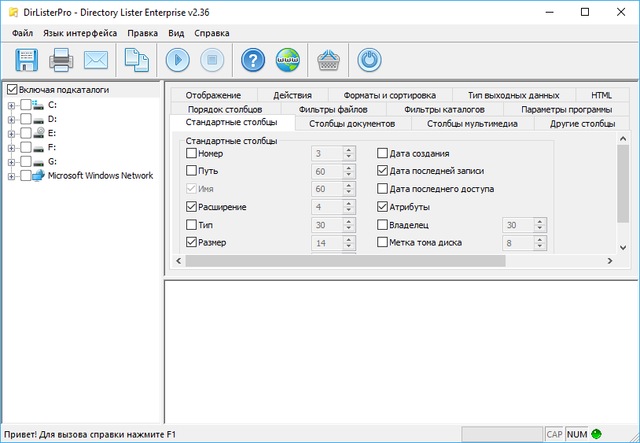This screenshot has height=443, width=640.
Task: Click the Copy documents toolbar icon
Action: pyautogui.click(x=136, y=59)
